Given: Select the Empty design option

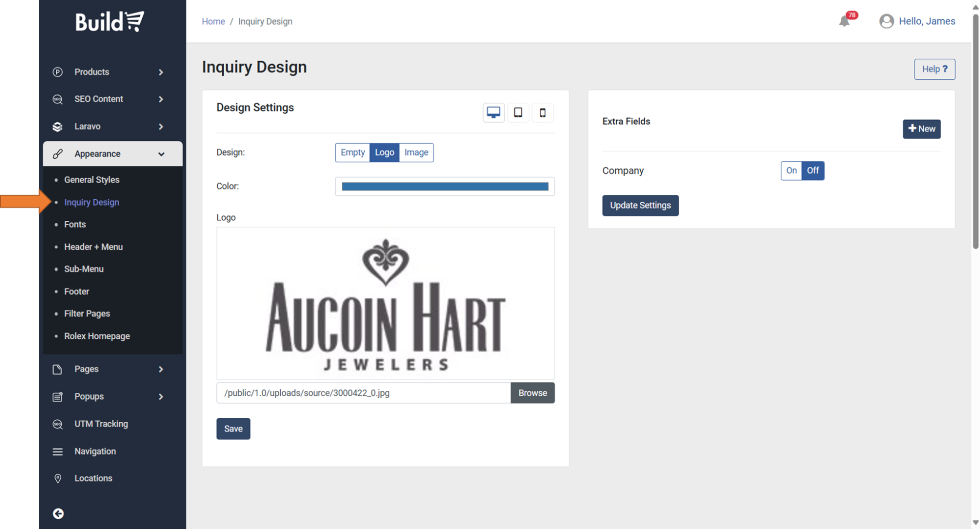Looking at the screenshot, I should tap(352, 152).
